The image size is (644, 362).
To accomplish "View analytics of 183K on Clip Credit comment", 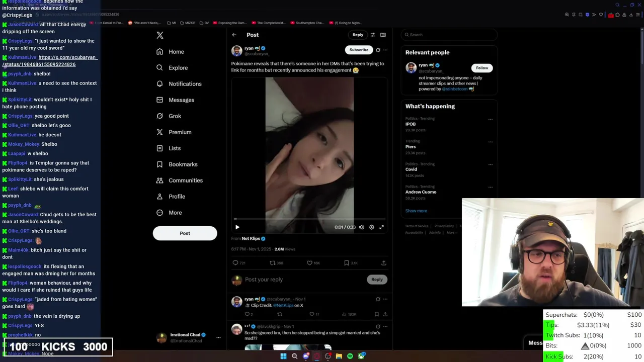I will (x=349, y=314).
